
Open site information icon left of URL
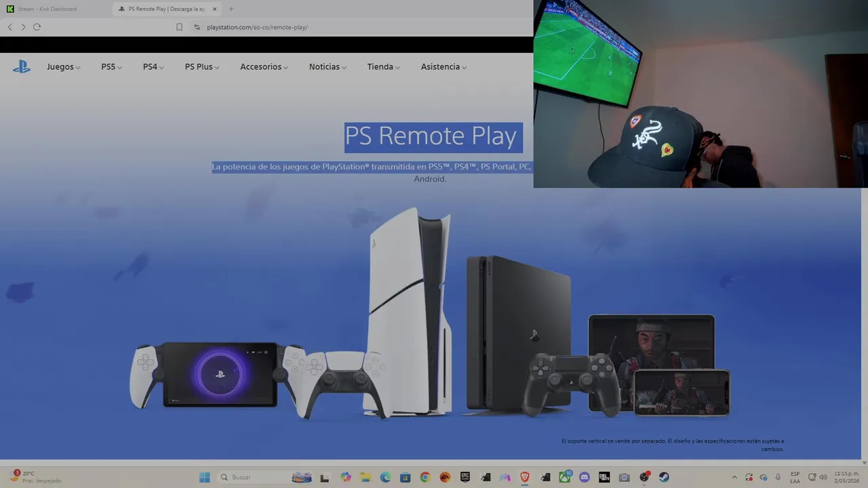[x=197, y=27]
